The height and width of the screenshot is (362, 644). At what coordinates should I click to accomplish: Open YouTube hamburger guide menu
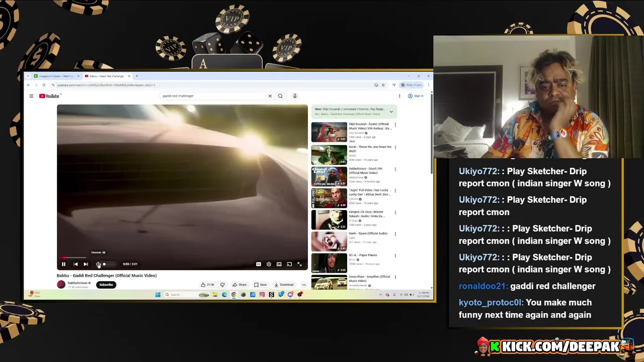click(x=31, y=96)
